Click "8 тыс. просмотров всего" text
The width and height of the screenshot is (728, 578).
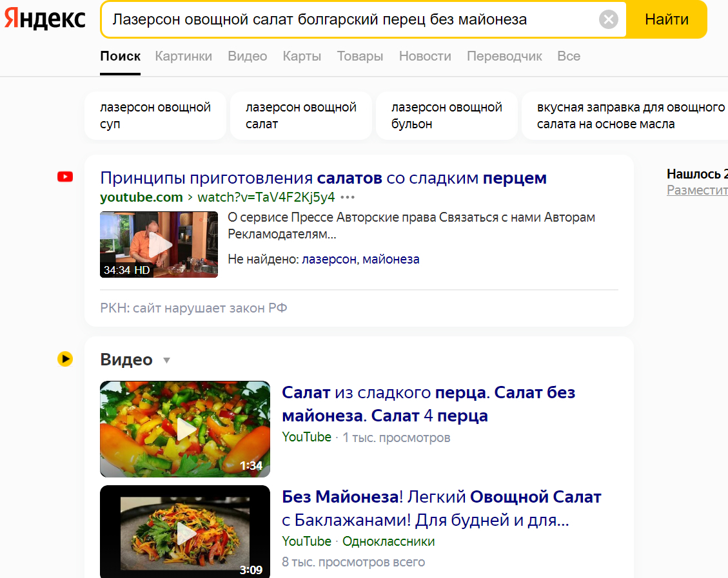(x=353, y=562)
